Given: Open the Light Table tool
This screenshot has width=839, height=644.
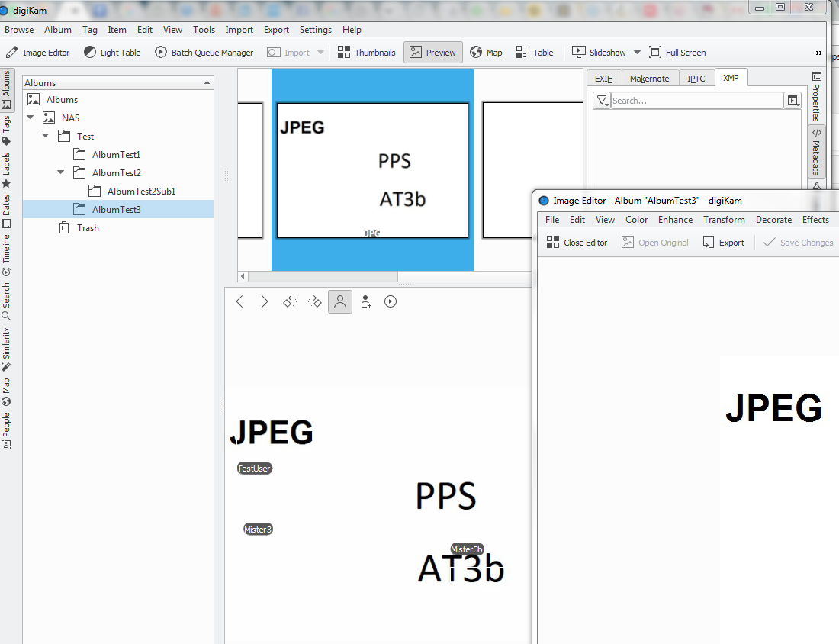Looking at the screenshot, I should click(112, 53).
